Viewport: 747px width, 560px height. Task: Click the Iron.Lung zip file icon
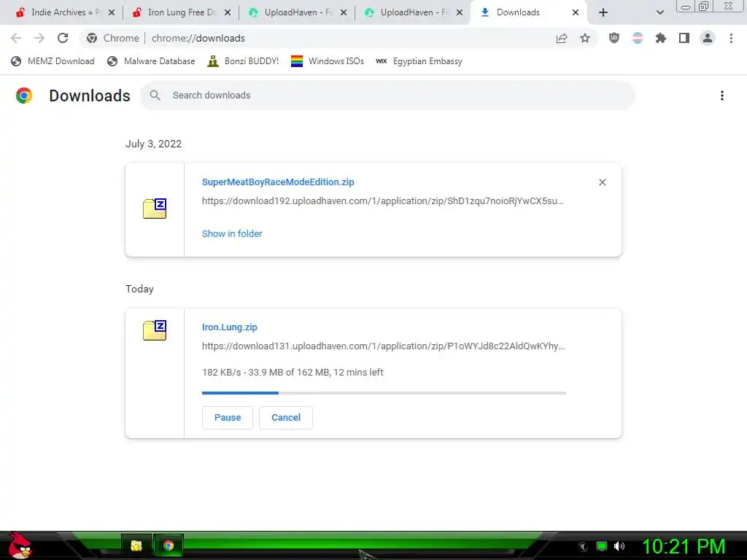[155, 330]
